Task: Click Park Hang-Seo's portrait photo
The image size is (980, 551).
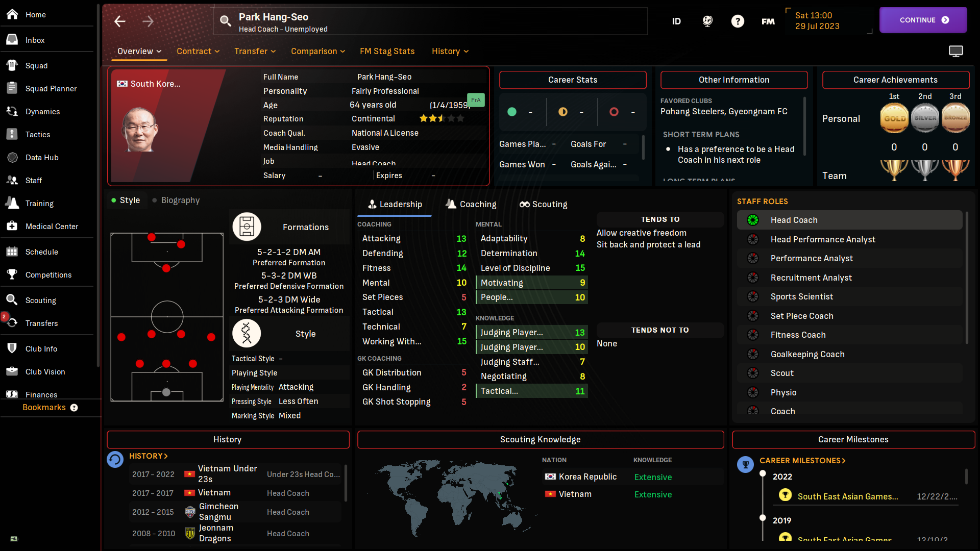Action: (139, 129)
